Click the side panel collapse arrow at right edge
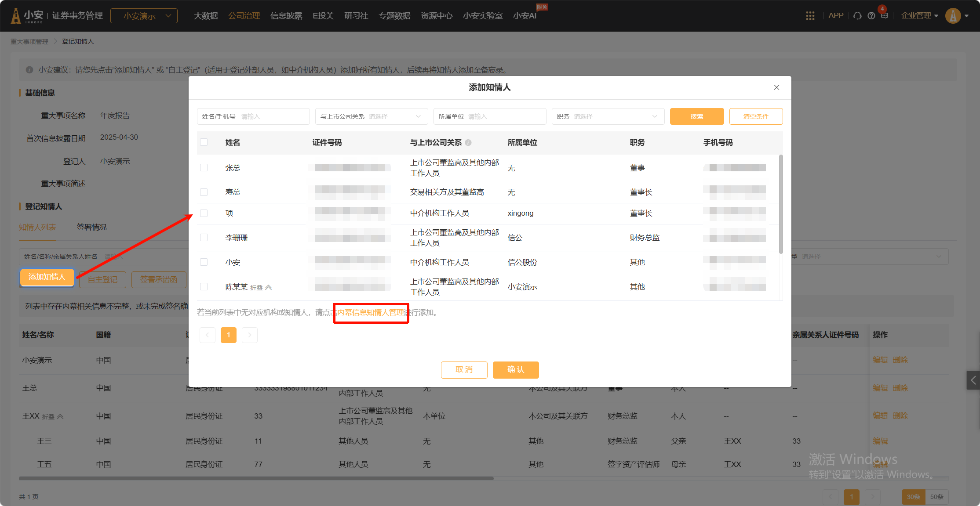Viewport: 980px width, 506px height. 973,380
